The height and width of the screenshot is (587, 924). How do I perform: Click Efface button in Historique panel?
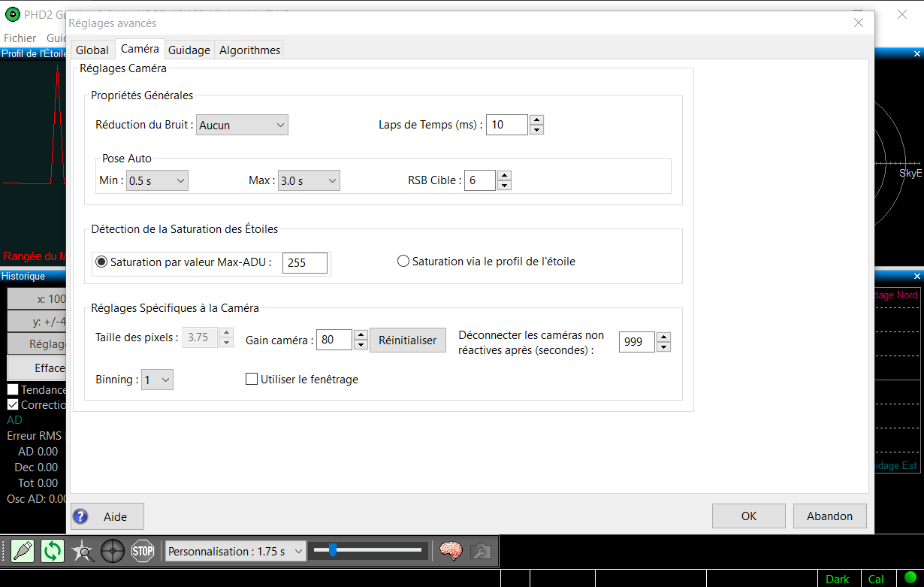[x=38, y=368]
